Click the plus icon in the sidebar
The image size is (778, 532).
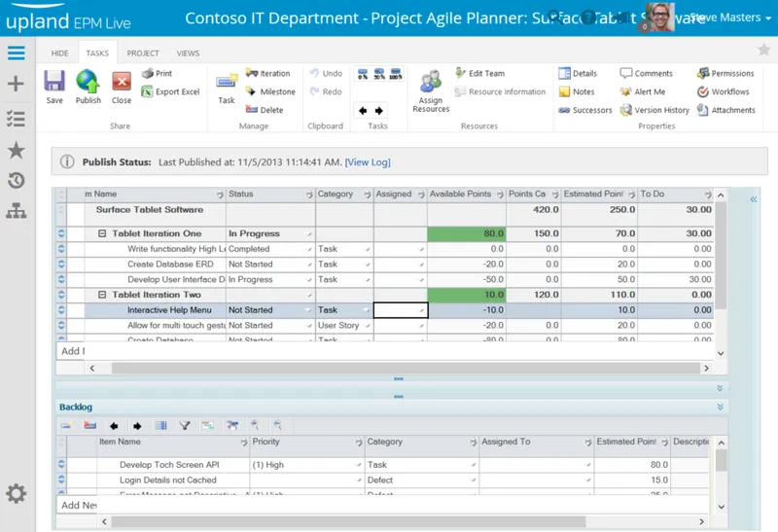[x=16, y=84]
